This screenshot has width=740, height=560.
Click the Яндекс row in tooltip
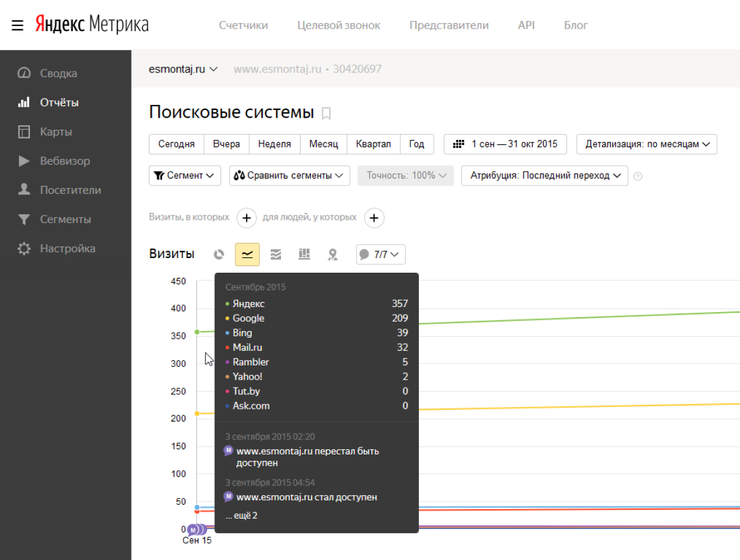[x=317, y=304]
